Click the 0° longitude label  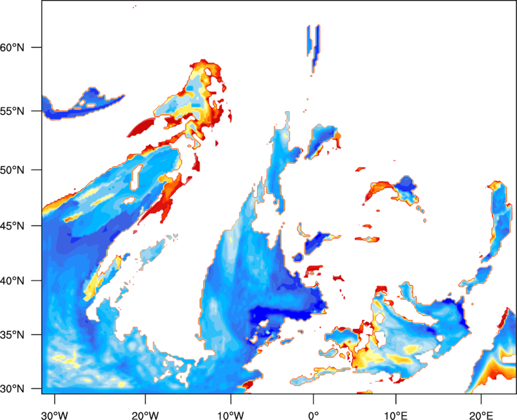point(313,415)
